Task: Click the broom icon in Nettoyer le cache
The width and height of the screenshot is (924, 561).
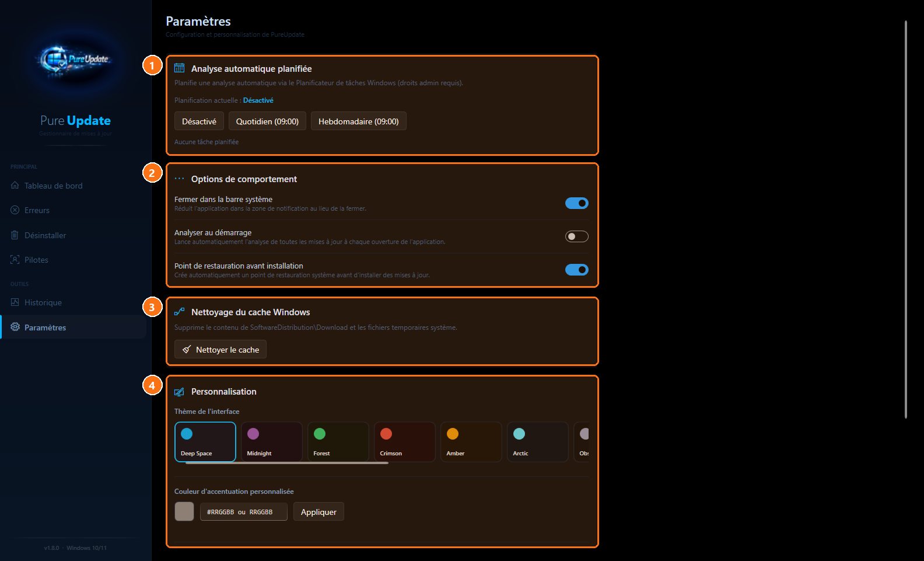Action: 187,349
